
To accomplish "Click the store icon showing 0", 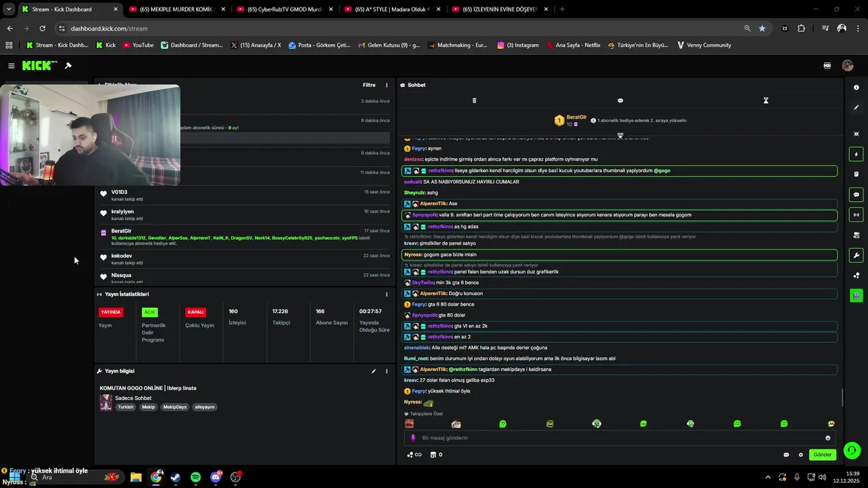I will coord(436,455).
